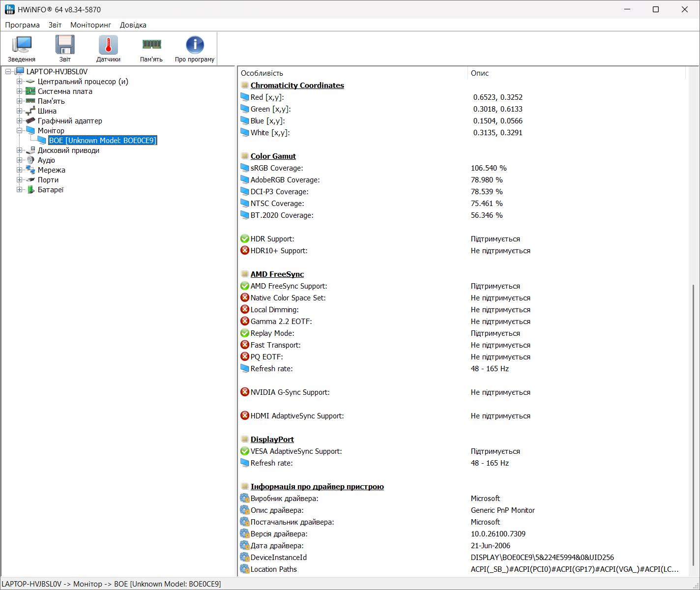700x590 pixels.
Task: Select the Generic PnP Monitor description value
Action: point(503,510)
